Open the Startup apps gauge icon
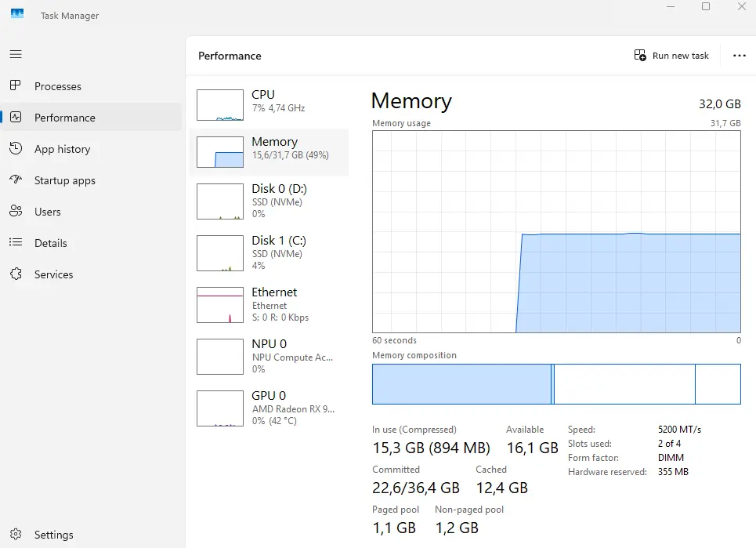756x548 pixels. tap(16, 180)
